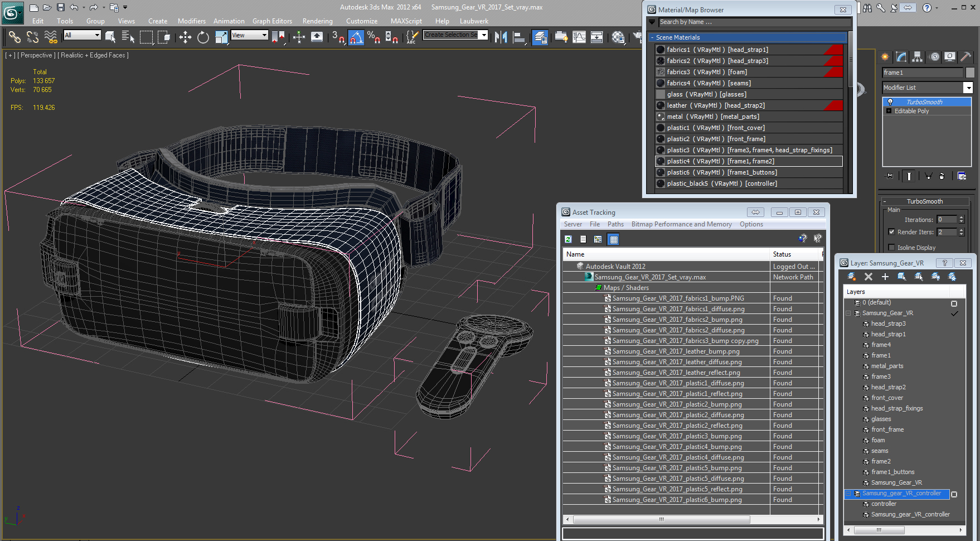
Task: Click Configure Modifier Sets icon
Action: (x=962, y=176)
